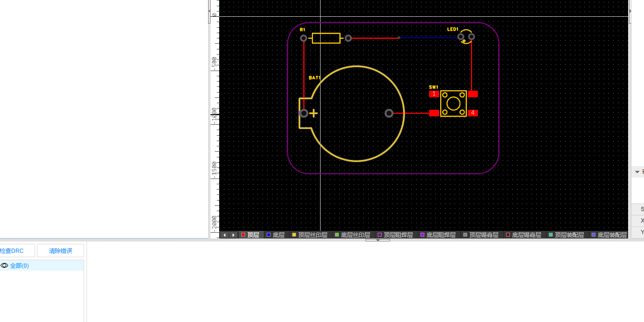Select the red track from BAT1 to SW1

tap(411, 113)
